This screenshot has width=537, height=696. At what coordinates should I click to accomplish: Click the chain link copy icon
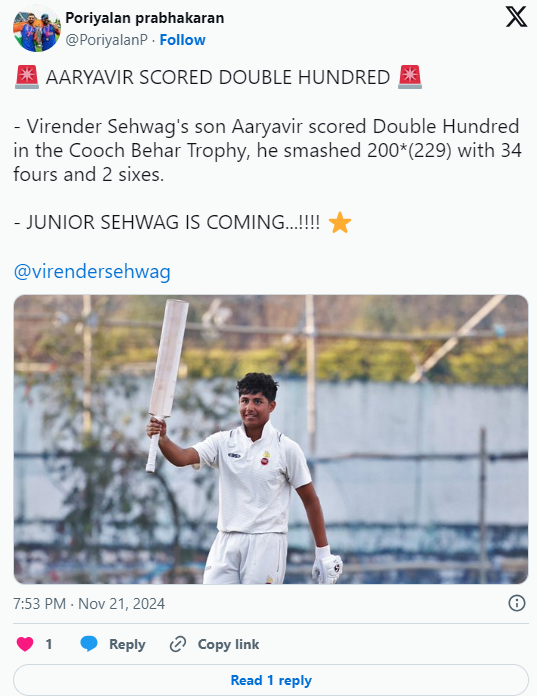coord(178,644)
